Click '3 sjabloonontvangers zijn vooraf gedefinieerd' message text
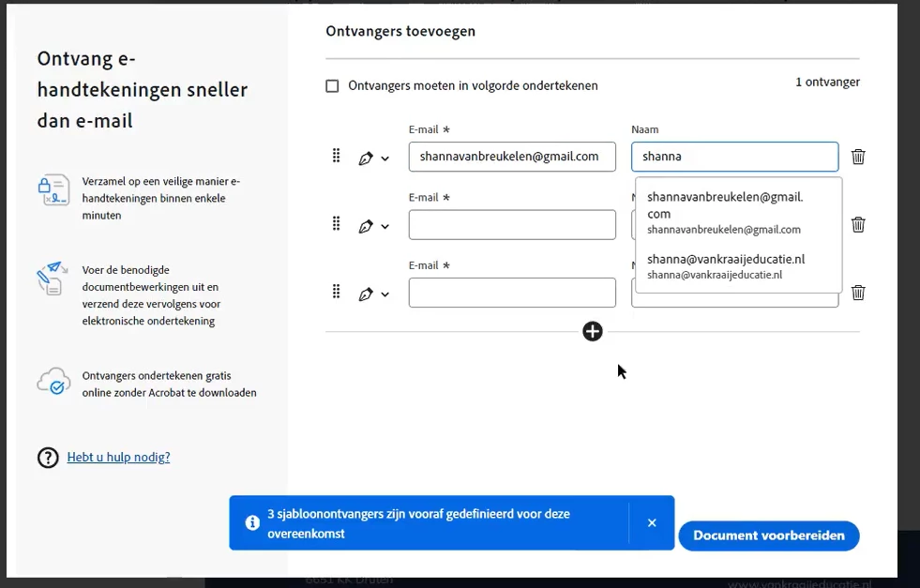Viewport: 920px width, 588px height. [418, 523]
